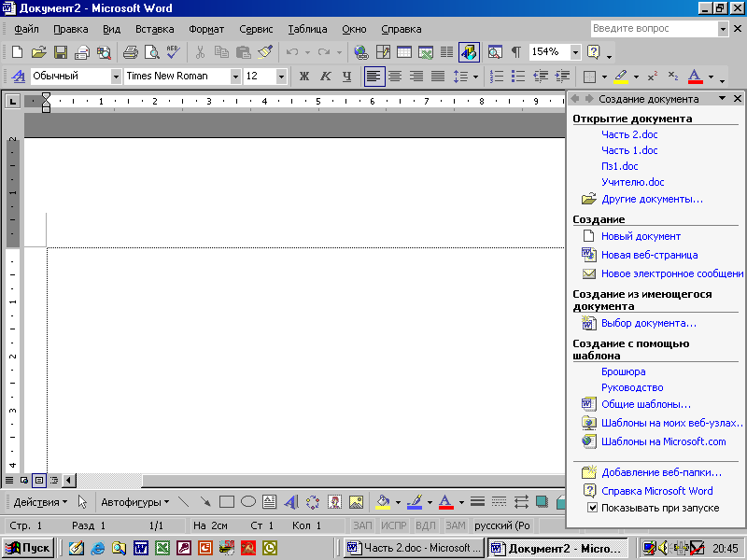Open the 'Действия' drawing menu
The image size is (747, 560).
click(40, 502)
